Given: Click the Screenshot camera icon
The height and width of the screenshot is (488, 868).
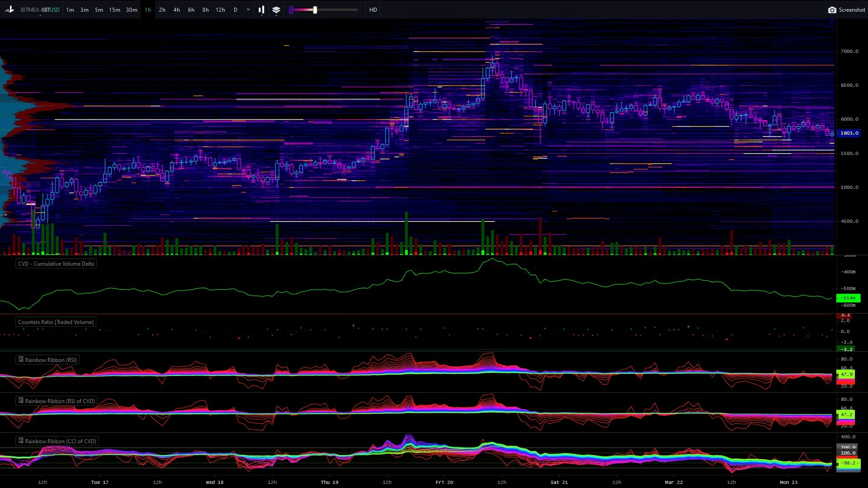Looking at the screenshot, I should pos(832,9).
